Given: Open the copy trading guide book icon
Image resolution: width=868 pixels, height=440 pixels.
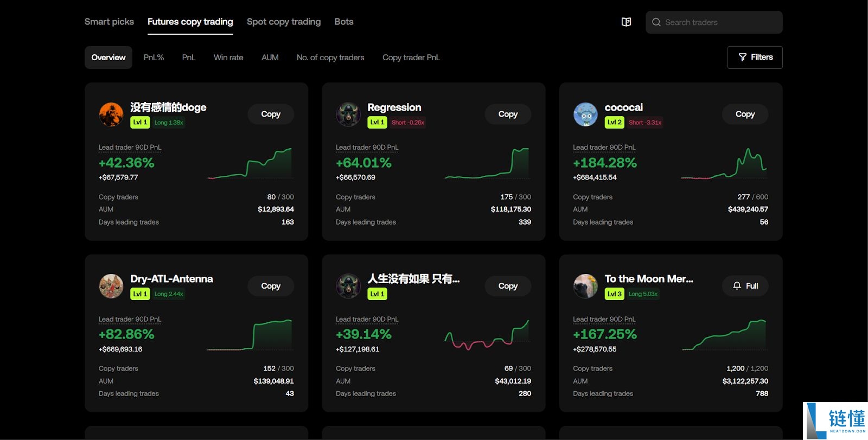Looking at the screenshot, I should pos(626,22).
